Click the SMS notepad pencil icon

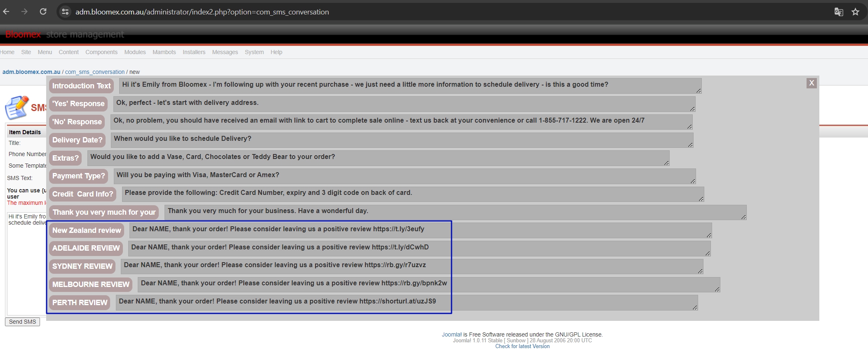click(x=16, y=107)
